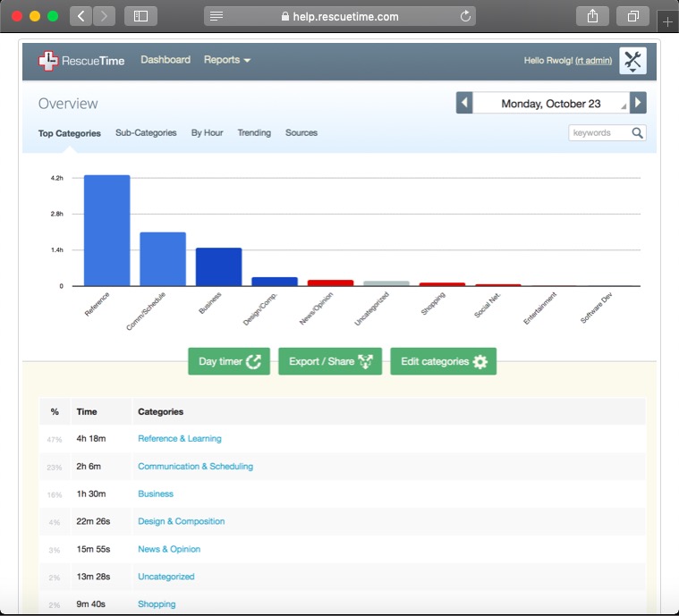Click the 15m 55s time cell

tap(93, 549)
